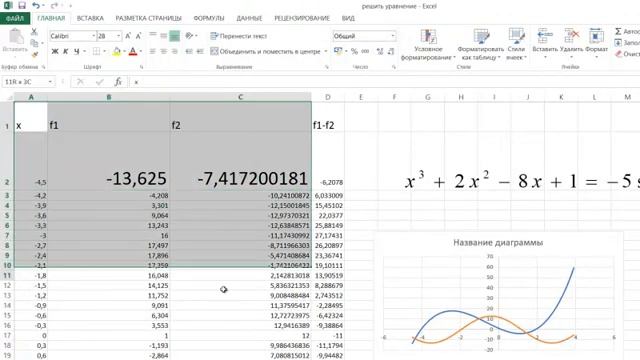Screen dimensions: 640x360
Task: Toggle bold Ж formatting
Action: coord(55,51)
